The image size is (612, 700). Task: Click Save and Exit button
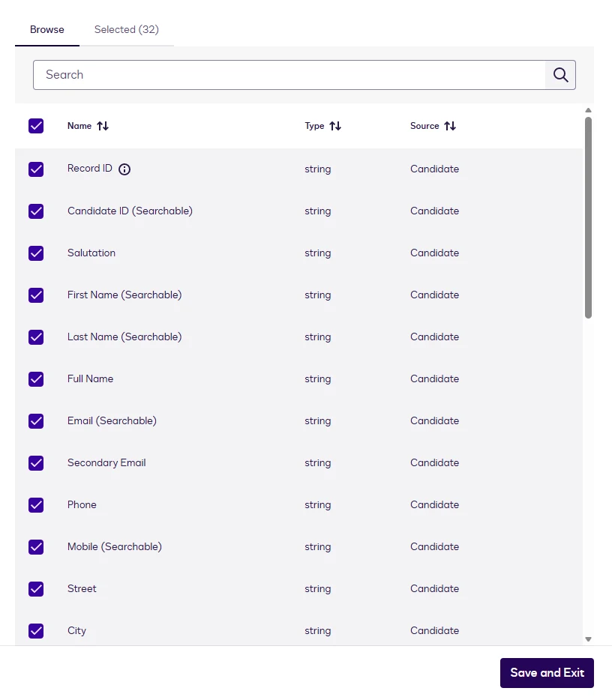[x=547, y=673]
